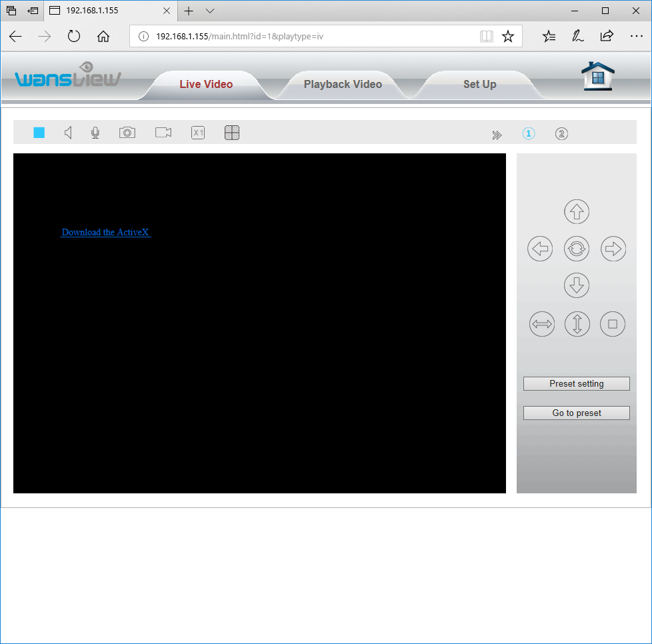Take a snapshot with camera icon

[x=127, y=133]
